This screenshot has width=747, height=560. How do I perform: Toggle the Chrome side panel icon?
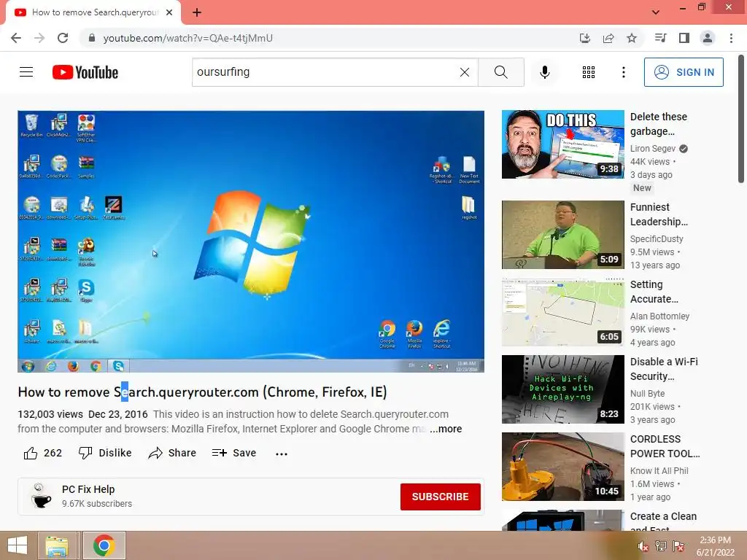pos(684,38)
